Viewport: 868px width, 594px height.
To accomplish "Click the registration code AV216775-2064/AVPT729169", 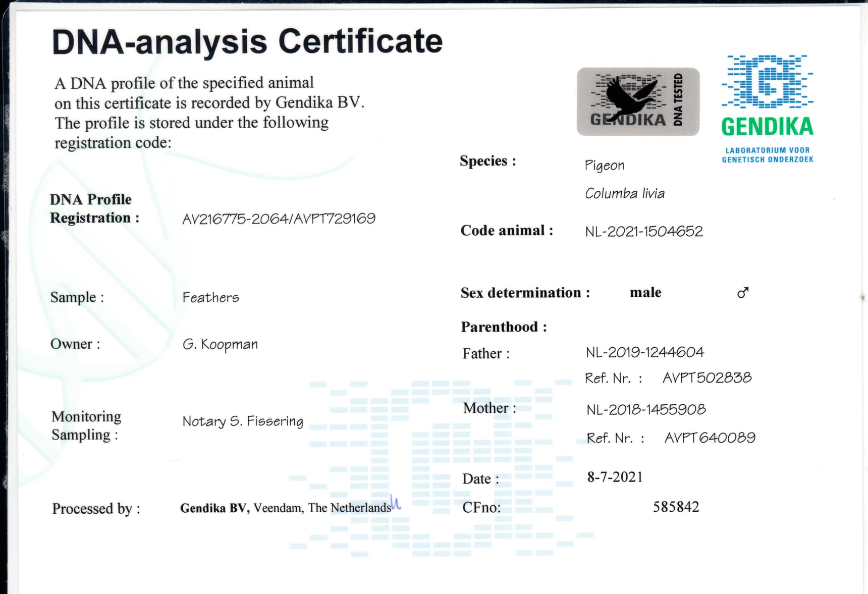I will (279, 219).
